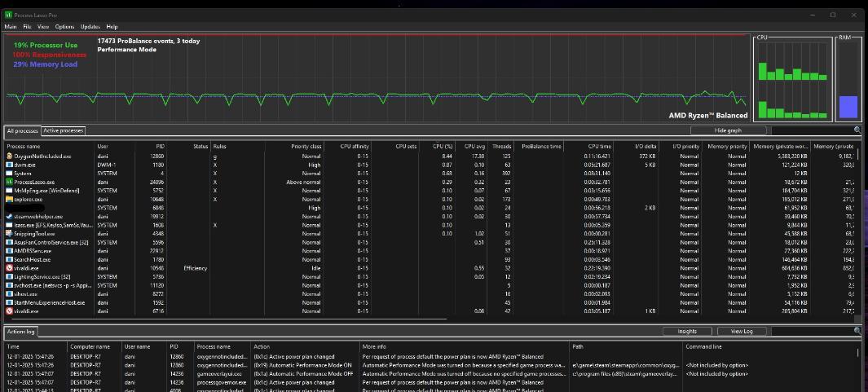Click the explorer.exe folder icon
Viewport: 868px width, 392px height.
[9, 199]
